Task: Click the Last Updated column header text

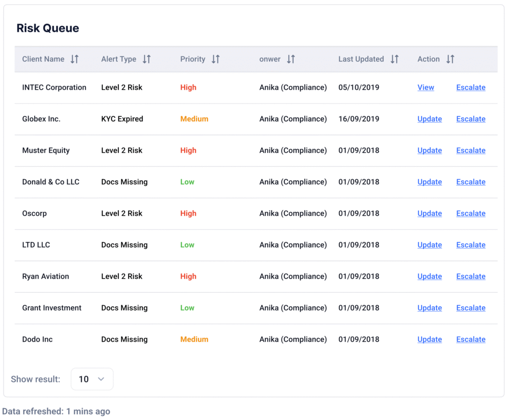Action: click(361, 59)
